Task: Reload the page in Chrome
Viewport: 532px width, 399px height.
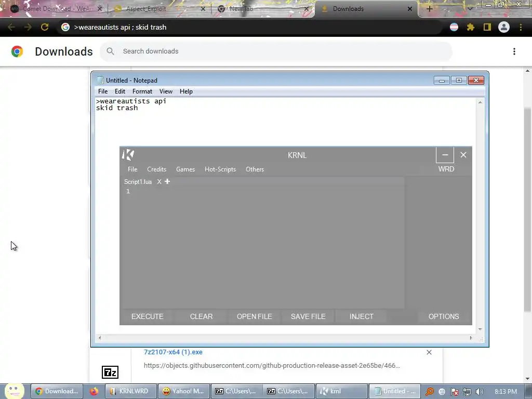Action: [45, 27]
